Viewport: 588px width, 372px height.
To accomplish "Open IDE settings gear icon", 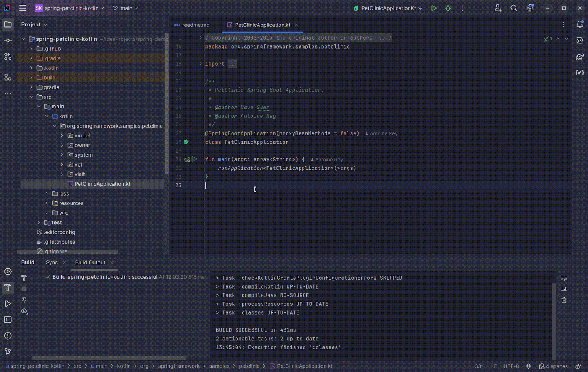I will pyautogui.click(x=530, y=8).
